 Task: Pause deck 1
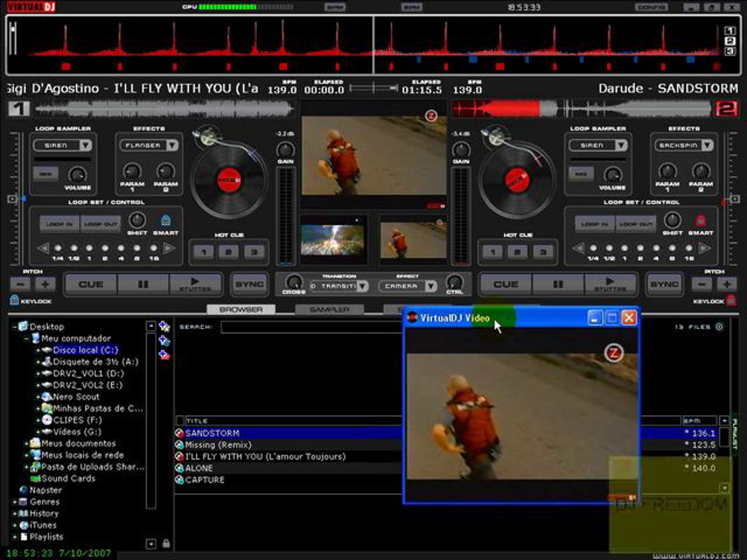pos(143,285)
